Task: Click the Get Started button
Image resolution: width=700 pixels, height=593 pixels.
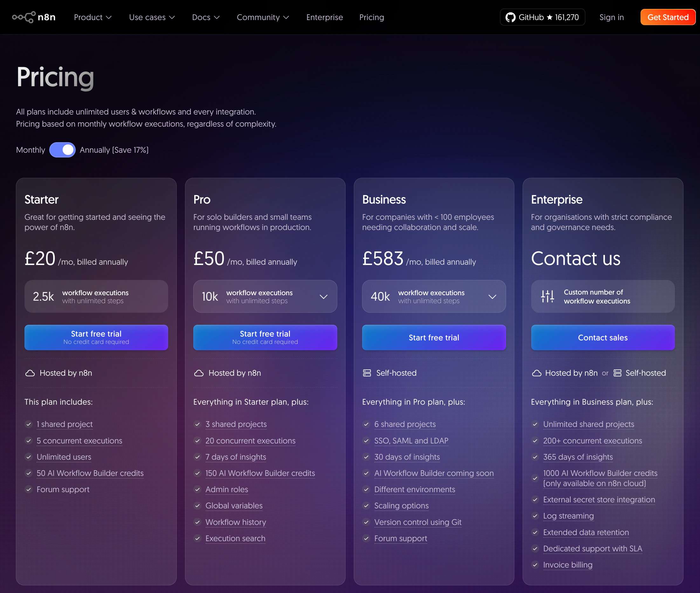Action: pyautogui.click(x=668, y=17)
